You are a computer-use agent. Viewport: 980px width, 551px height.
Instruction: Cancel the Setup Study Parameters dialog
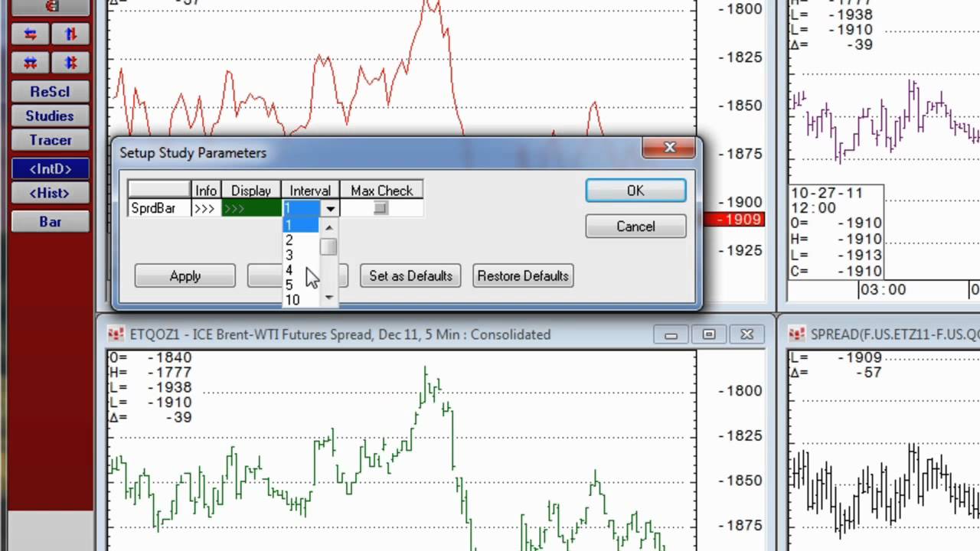click(635, 227)
